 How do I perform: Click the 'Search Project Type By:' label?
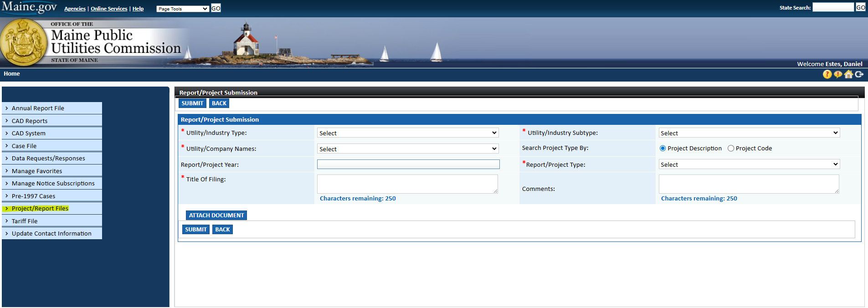(x=555, y=148)
